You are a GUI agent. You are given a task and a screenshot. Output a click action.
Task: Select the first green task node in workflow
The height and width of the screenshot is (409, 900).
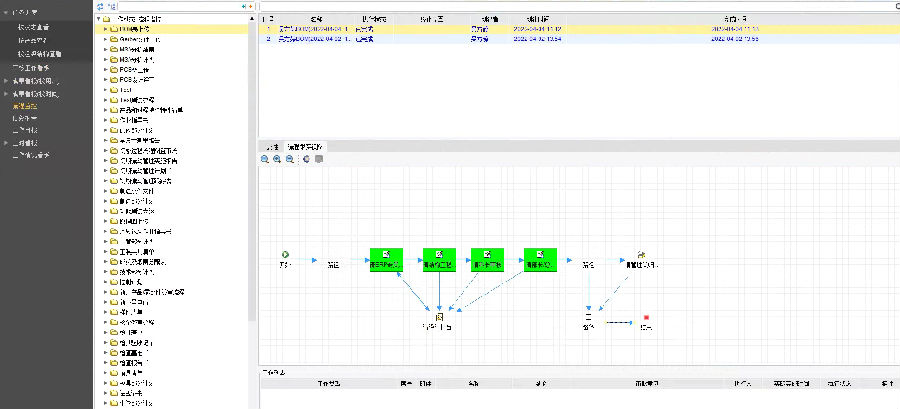pos(385,260)
